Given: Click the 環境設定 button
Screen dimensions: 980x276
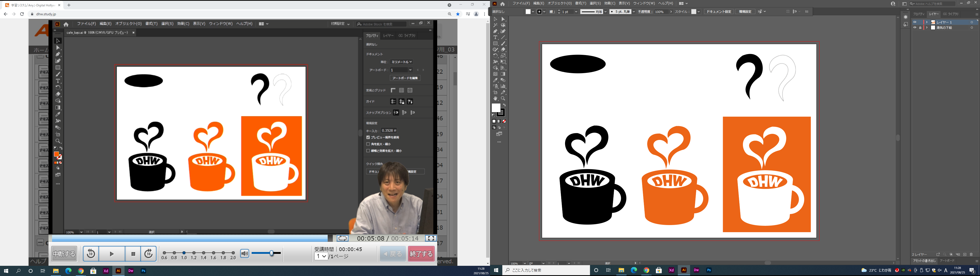Looking at the screenshot, I should [745, 11].
